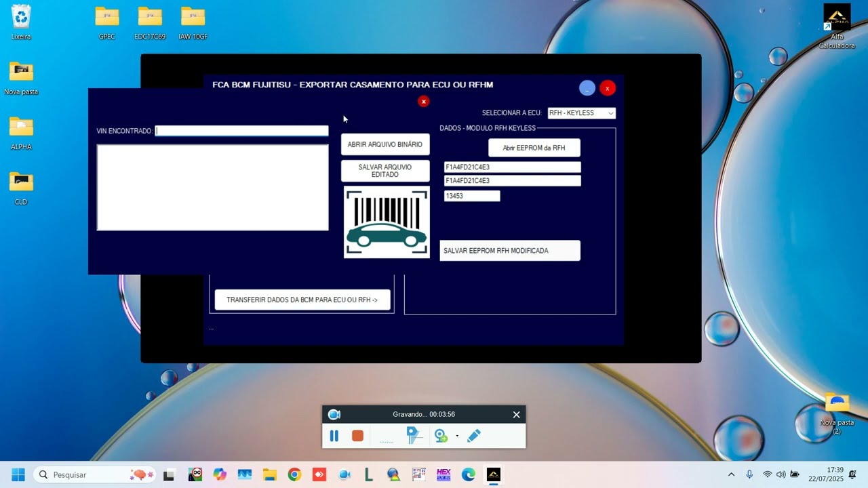Launch Alfa Calculadora desktop shortcut
Screen dimensions: 868x488
click(x=837, y=27)
